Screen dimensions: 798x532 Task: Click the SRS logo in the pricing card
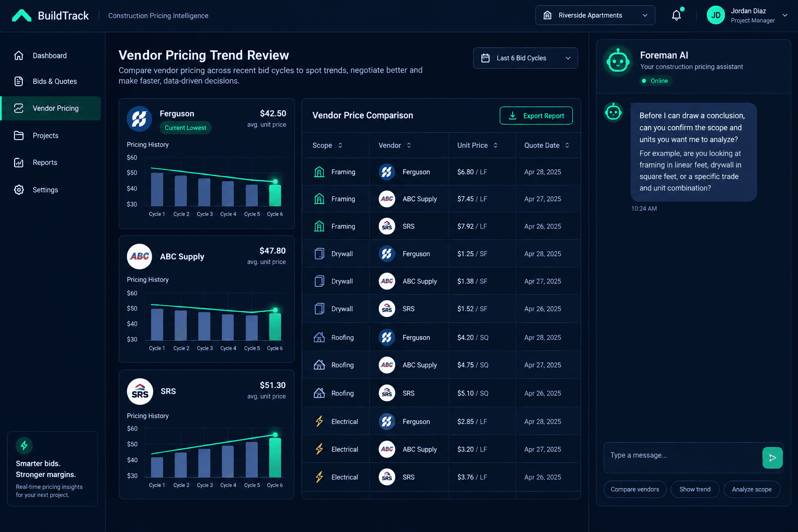tap(140, 392)
